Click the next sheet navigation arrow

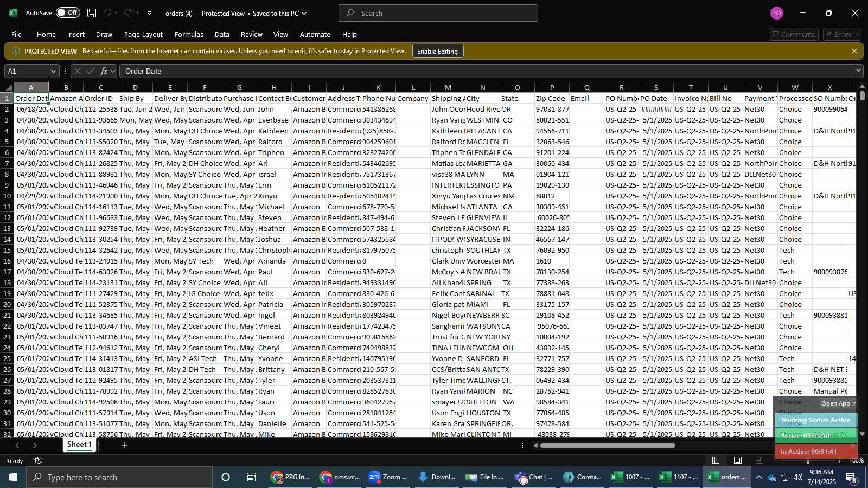(x=35, y=445)
